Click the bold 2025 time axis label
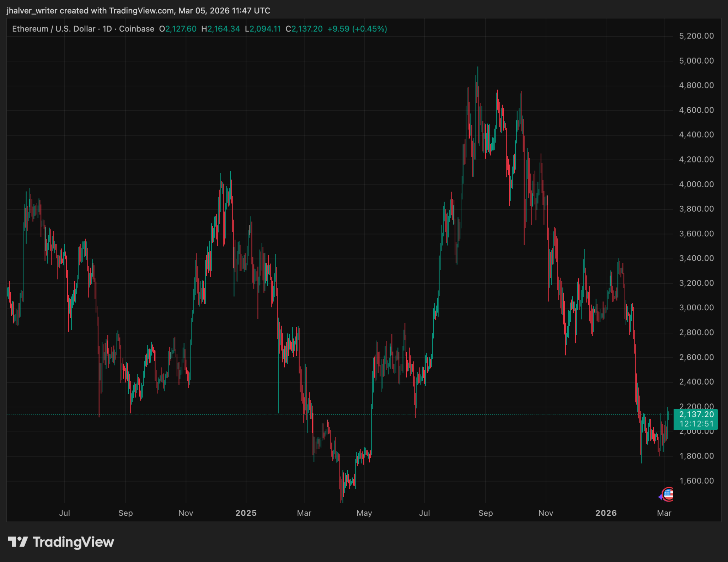 click(246, 513)
